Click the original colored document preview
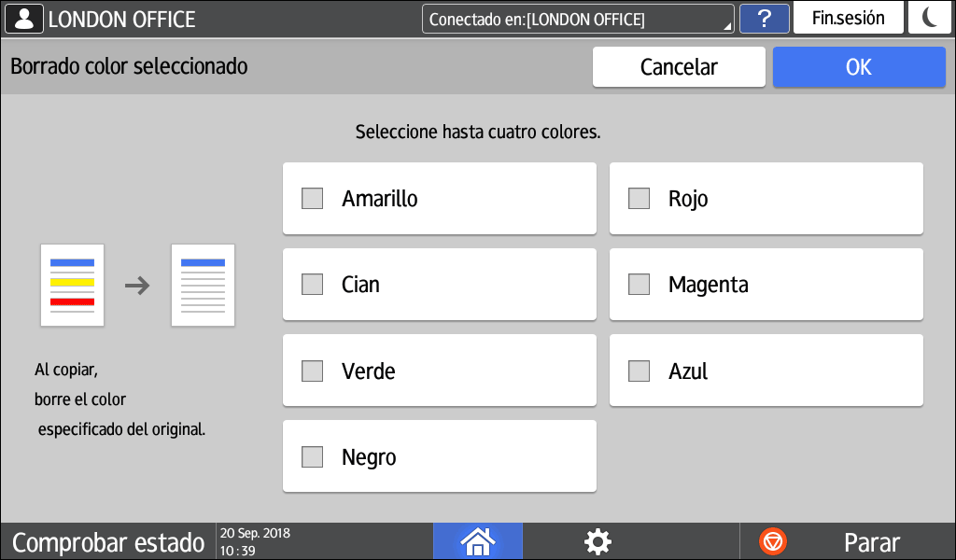Screen dimensions: 956x560 pyautogui.click(x=72, y=286)
